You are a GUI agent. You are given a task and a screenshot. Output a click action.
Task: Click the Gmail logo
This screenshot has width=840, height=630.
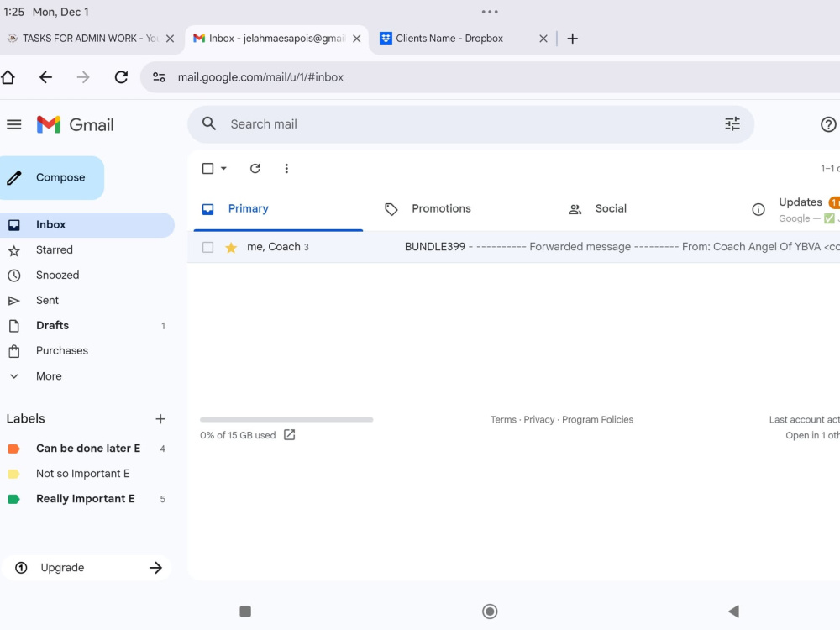click(x=75, y=125)
